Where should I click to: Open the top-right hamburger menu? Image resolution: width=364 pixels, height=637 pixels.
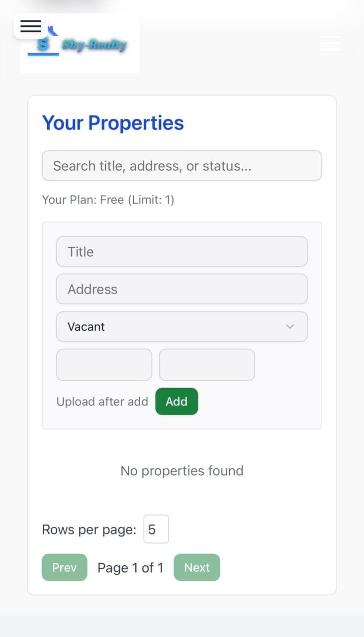[331, 43]
